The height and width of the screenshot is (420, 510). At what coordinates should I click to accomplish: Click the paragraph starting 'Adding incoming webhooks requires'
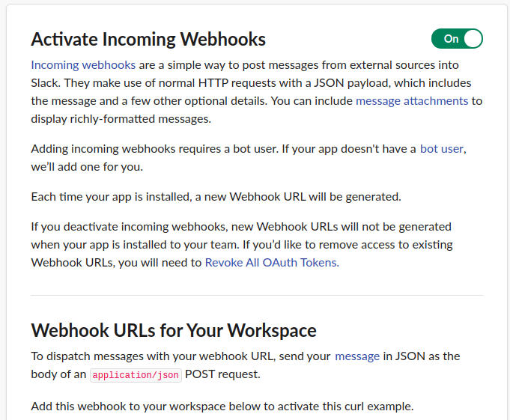pos(249,158)
